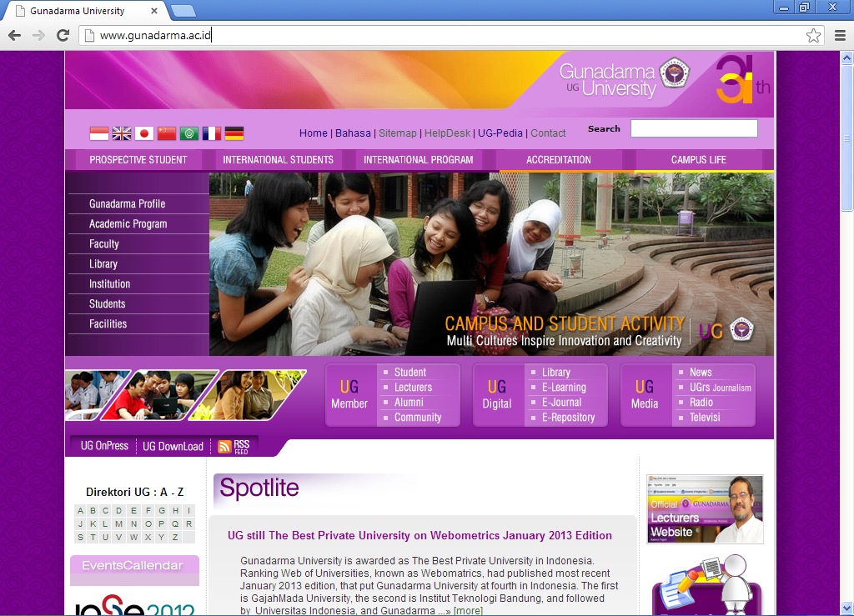This screenshot has width=854, height=616.
Task: Bookmark this page with the star icon
Action: click(813, 35)
